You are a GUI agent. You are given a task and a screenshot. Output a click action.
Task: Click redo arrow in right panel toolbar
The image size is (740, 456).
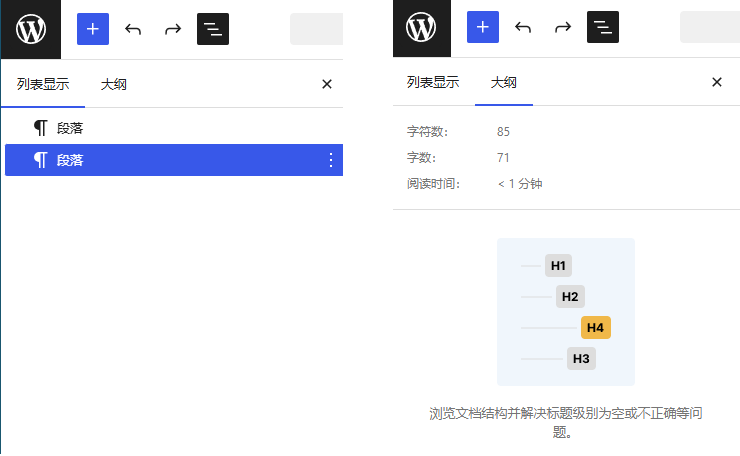563,27
